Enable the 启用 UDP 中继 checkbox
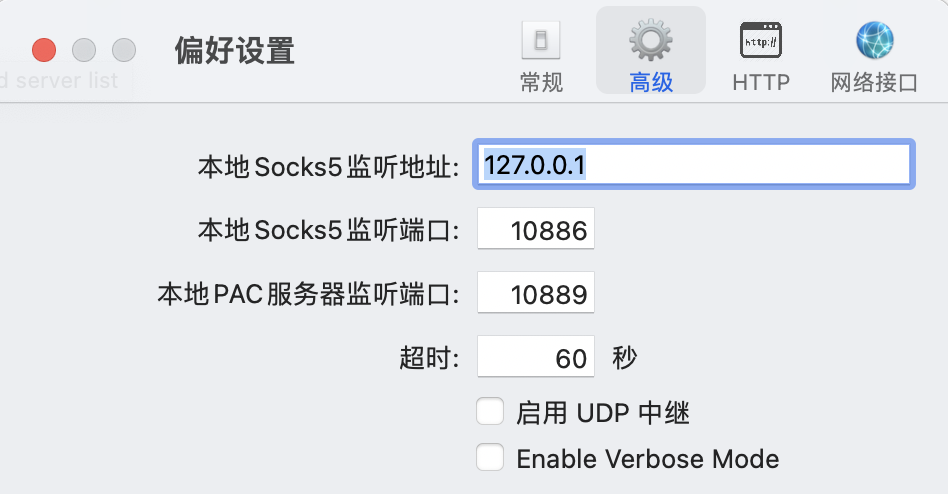948x494 pixels. point(490,412)
